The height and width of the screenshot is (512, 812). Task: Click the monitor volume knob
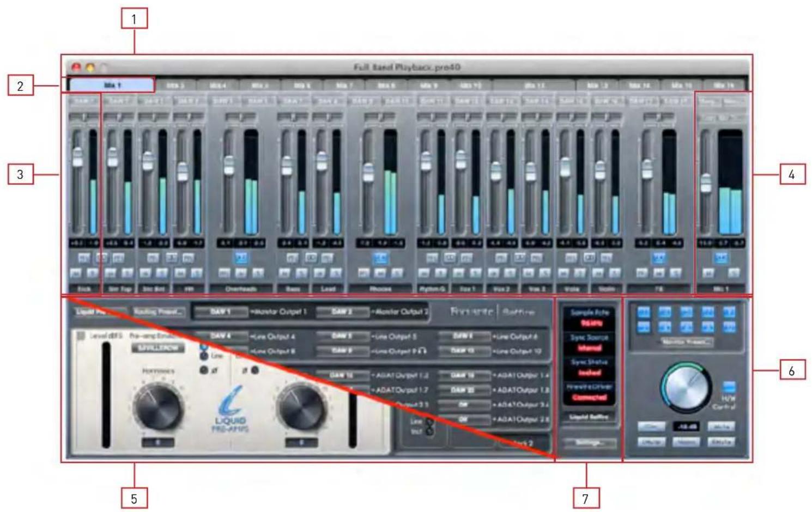(686, 387)
